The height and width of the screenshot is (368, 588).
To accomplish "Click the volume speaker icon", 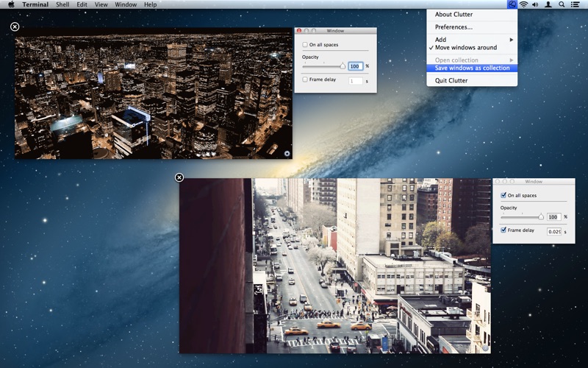I will click(535, 4).
